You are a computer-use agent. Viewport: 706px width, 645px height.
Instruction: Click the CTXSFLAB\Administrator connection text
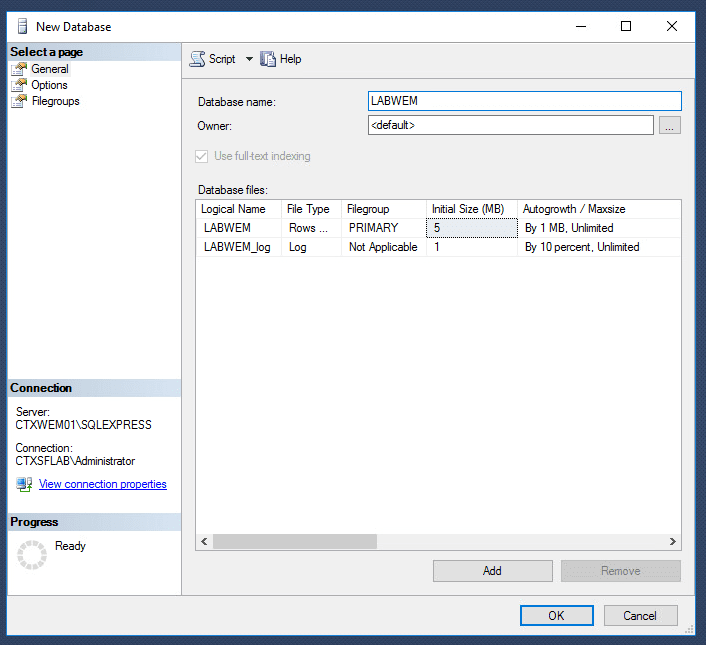75,461
